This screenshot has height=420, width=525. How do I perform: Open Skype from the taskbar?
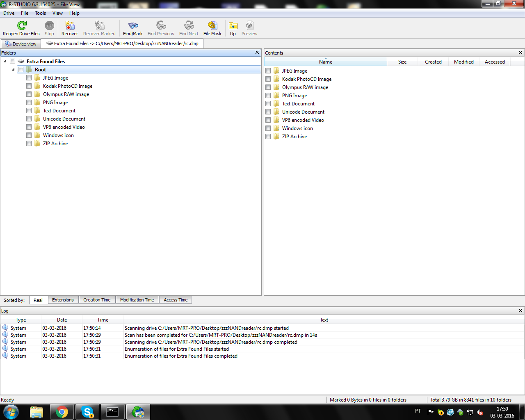point(87,412)
